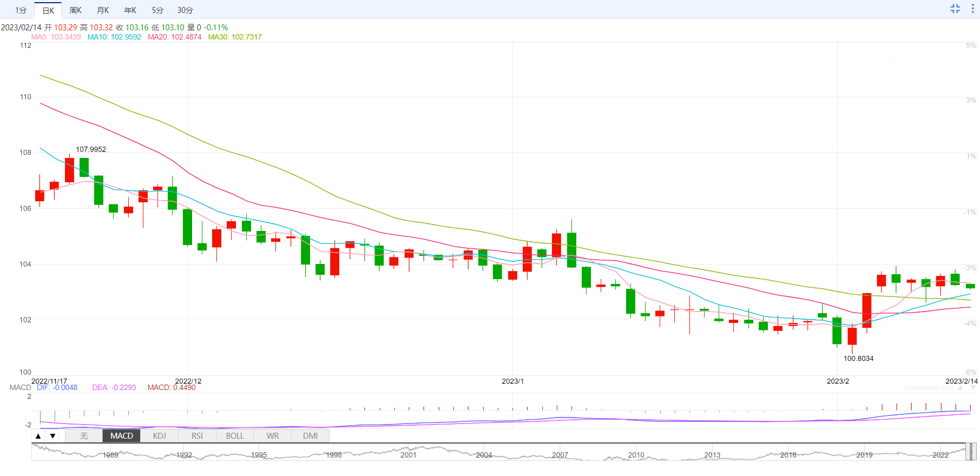The height and width of the screenshot is (476, 980).
Task: Jump to 1992 on the overview timeline
Action: (184, 455)
